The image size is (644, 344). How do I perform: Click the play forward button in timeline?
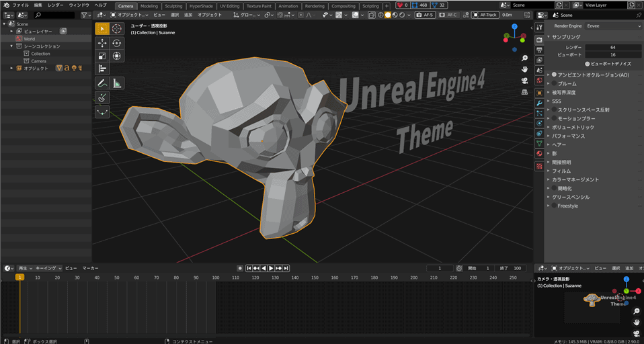[271, 268]
